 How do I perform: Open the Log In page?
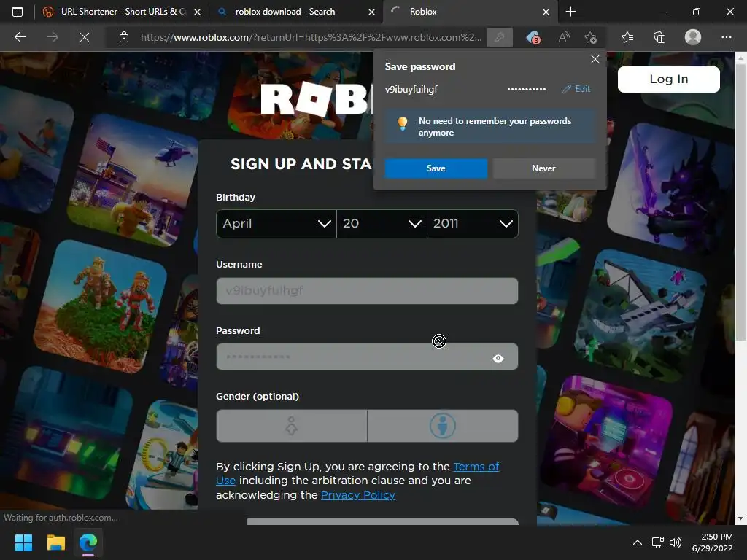(x=668, y=79)
